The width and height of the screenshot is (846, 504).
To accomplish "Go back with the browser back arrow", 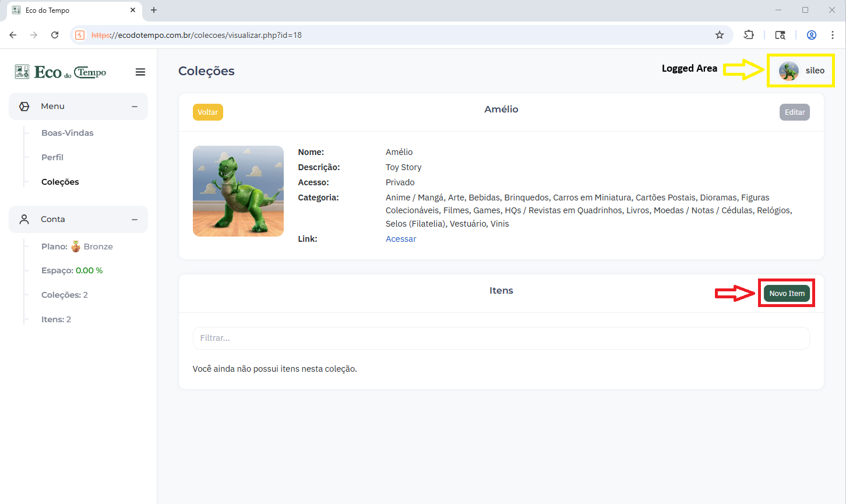I will 13,35.
